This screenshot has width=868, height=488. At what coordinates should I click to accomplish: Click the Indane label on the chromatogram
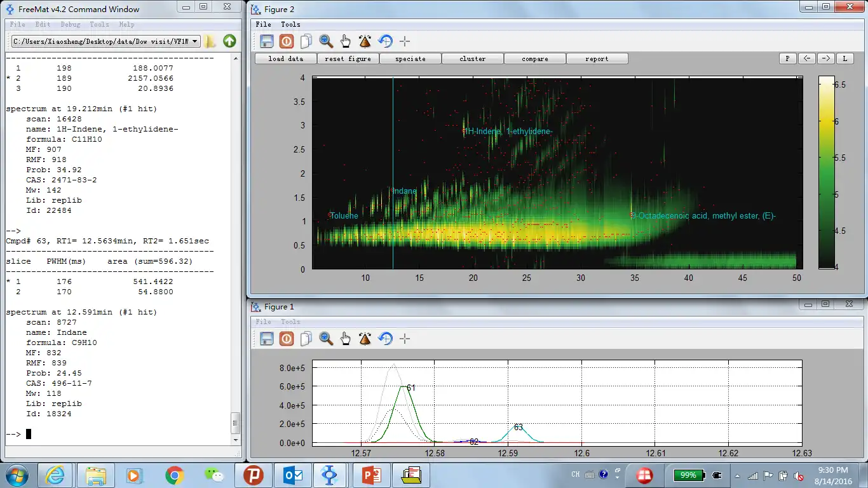[x=405, y=191]
